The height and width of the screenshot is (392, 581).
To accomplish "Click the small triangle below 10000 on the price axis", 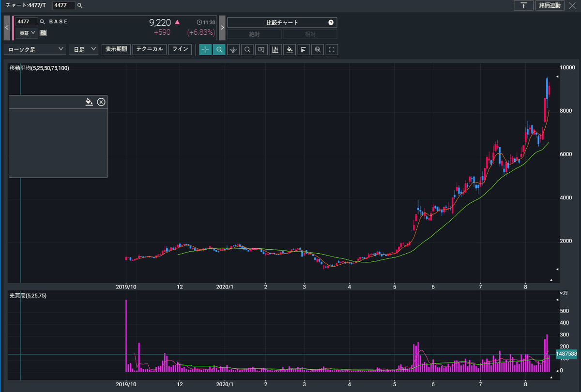I will (557, 77).
